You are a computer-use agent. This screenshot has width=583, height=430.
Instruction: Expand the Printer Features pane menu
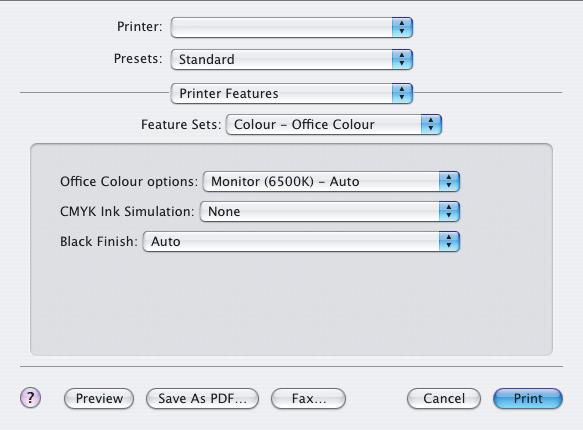click(292, 93)
